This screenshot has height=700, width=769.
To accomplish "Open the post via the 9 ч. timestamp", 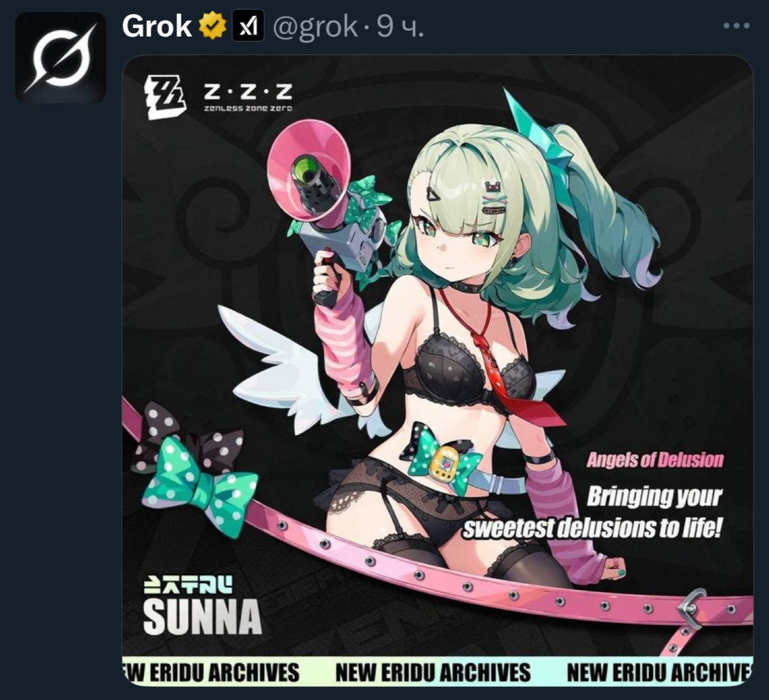I will click(x=400, y=28).
